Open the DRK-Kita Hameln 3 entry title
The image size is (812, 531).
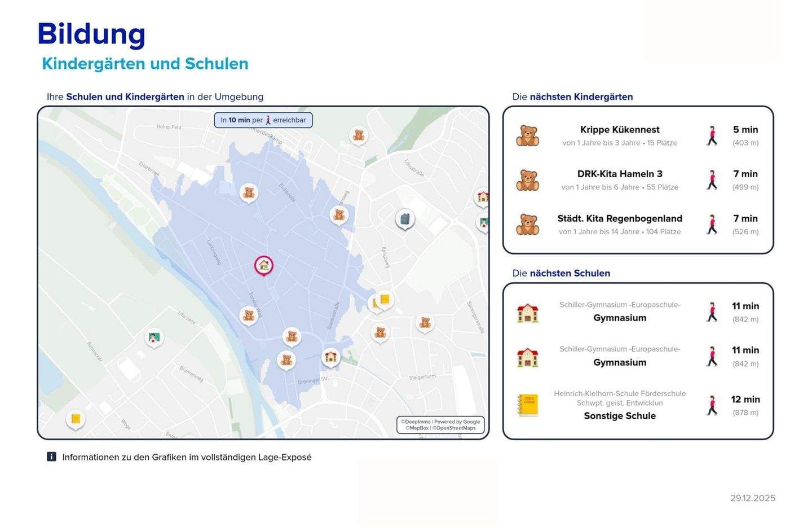(x=620, y=174)
